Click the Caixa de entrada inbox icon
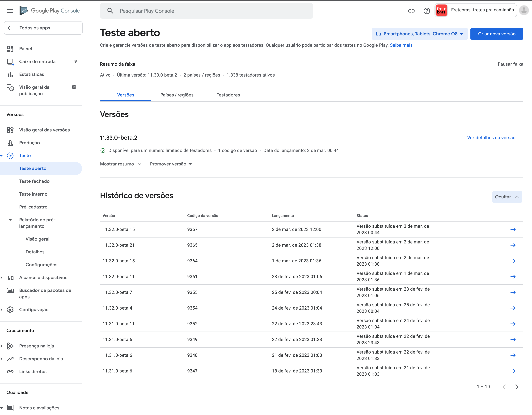Screen dimensions: 532x415 tap(10, 62)
